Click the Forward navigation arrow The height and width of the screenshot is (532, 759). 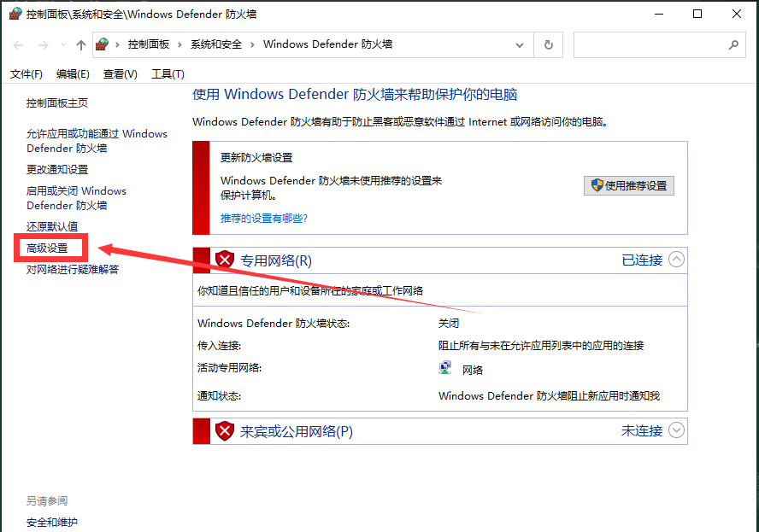[x=44, y=45]
